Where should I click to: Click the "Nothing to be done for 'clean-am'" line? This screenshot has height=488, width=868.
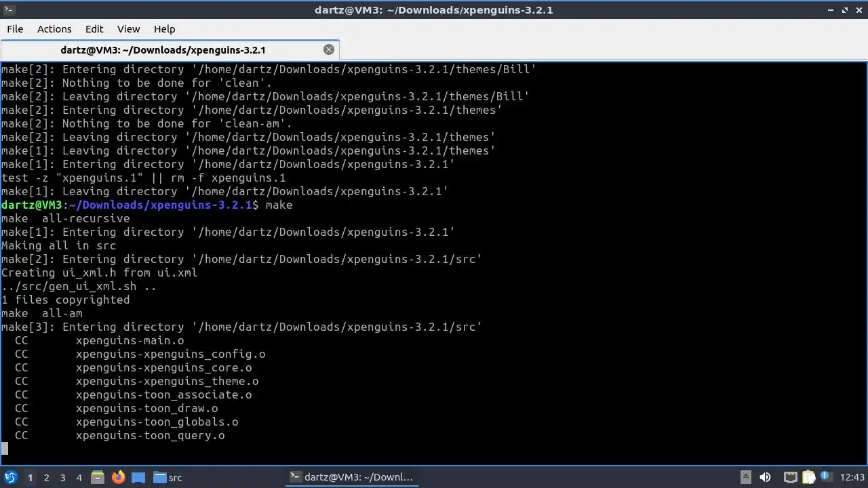pos(146,123)
